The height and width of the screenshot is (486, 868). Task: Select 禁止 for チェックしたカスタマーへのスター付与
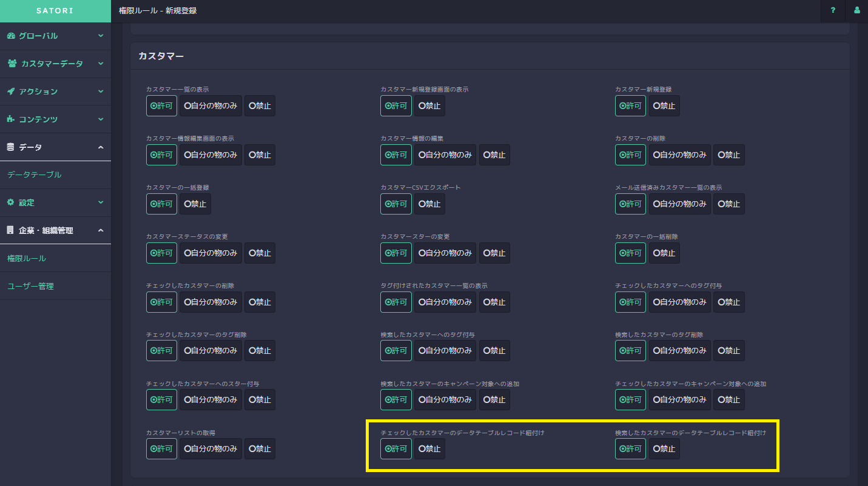coord(260,399)
